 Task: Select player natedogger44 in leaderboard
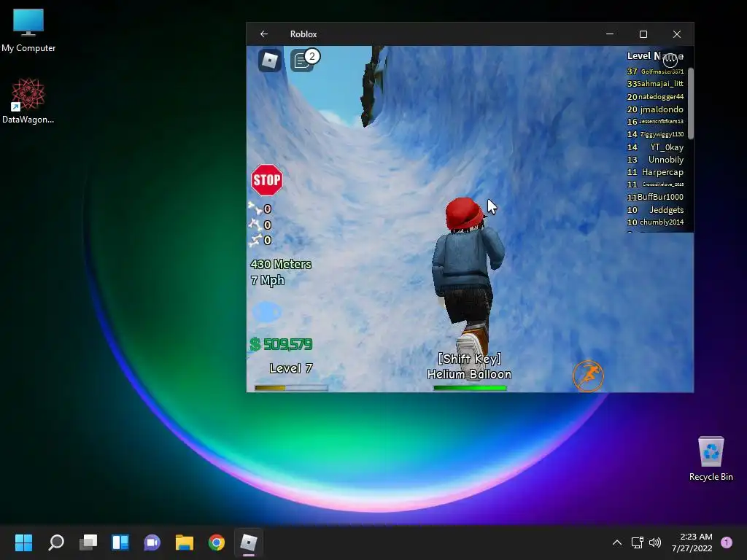(655, 97)
